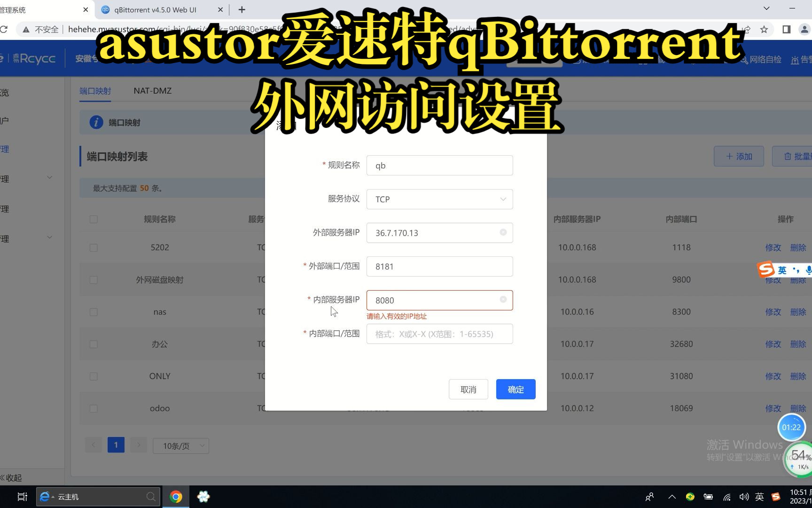Click 删除 for the ONLY rule
This screenshot has width=812, height=508.
tap(798, 376)
